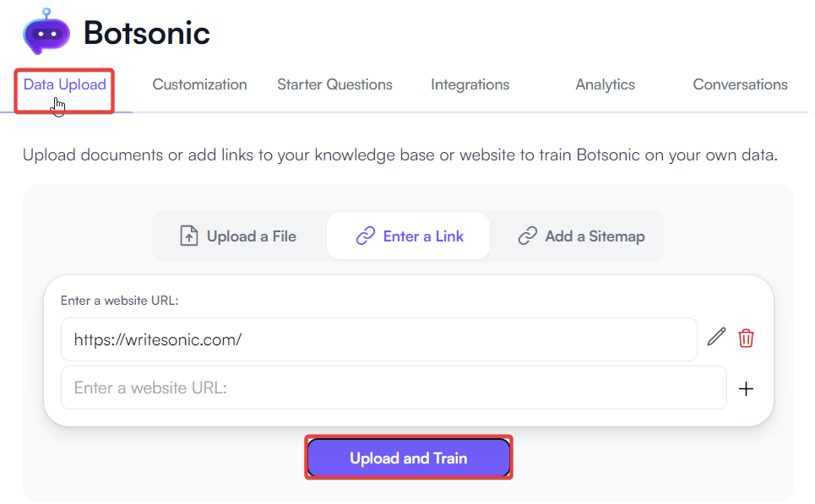Select the Data Upload tab
This screenshot has height=504, width=815.
(63, 84)
